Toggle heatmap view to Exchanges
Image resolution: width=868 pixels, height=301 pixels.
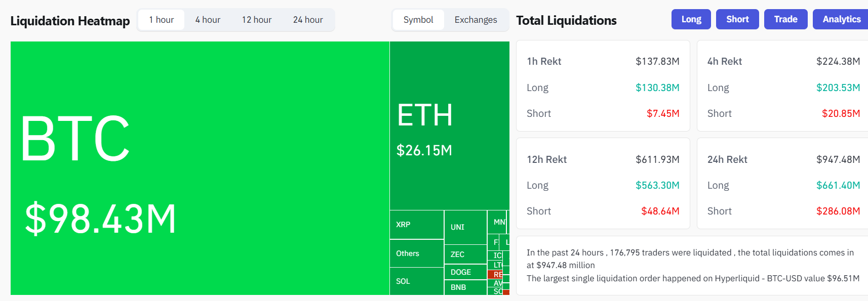[x=475, y=20]
